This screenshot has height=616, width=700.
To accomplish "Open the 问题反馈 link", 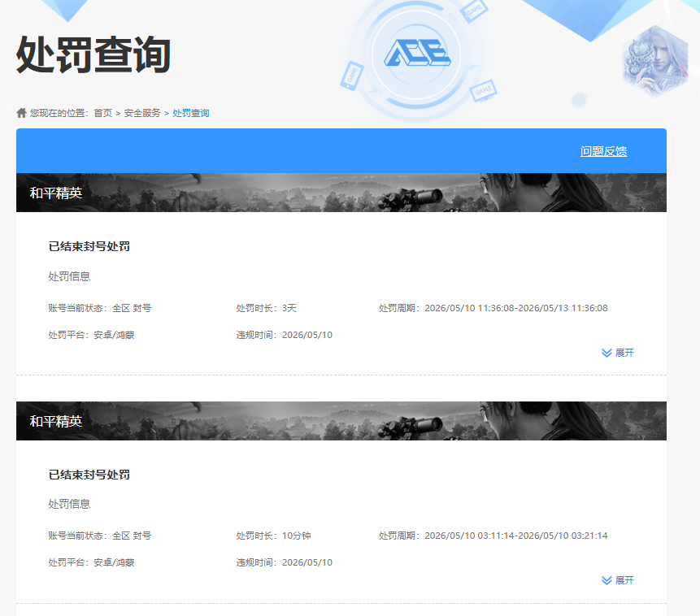I will click(603, 151).
